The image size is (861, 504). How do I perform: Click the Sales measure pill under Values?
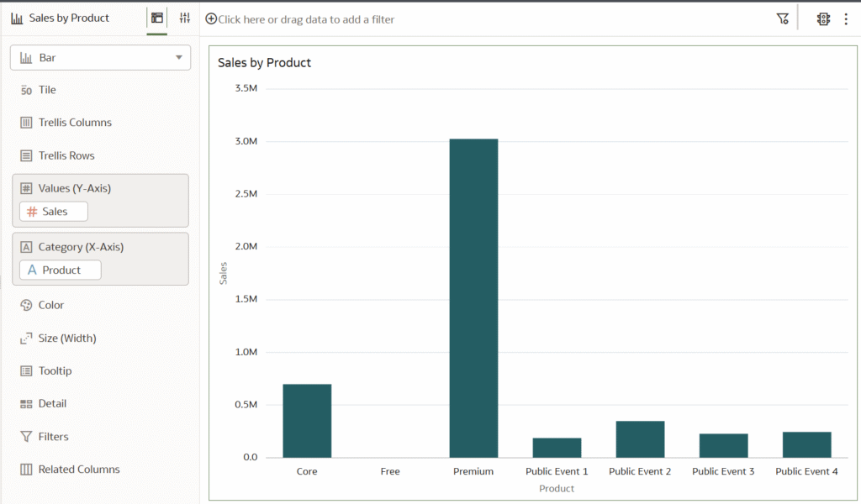tap(53, 211)
